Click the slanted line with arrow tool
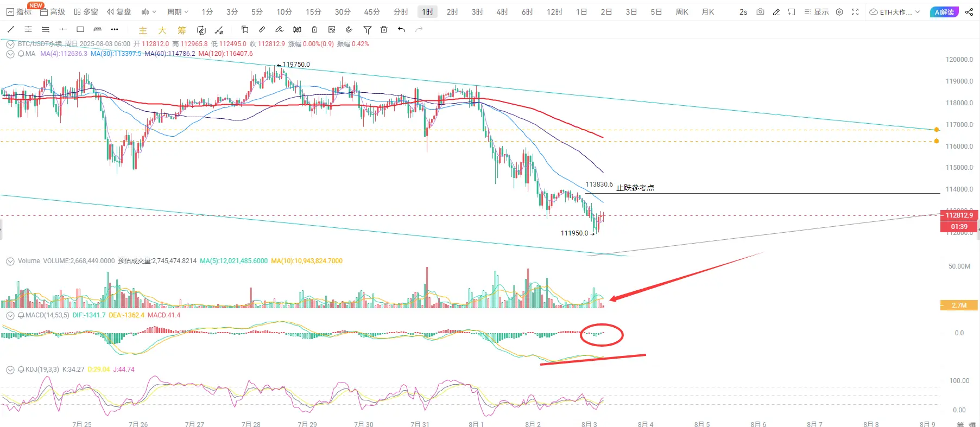Image resolution: width=980 pixels, height=427 pixels. (x=219, y=30)
